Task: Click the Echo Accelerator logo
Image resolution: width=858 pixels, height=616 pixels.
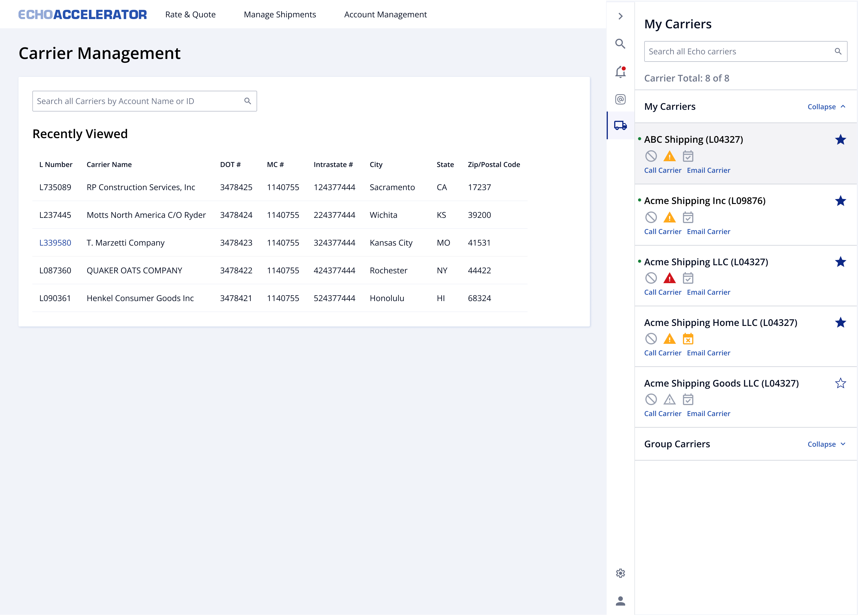Action: (82, 14)
